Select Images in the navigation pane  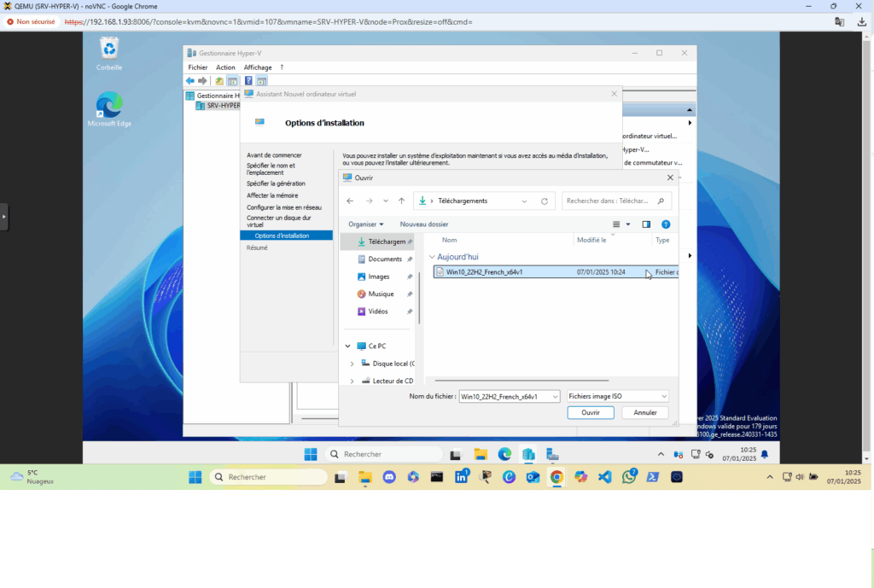(x=378, y=277)
